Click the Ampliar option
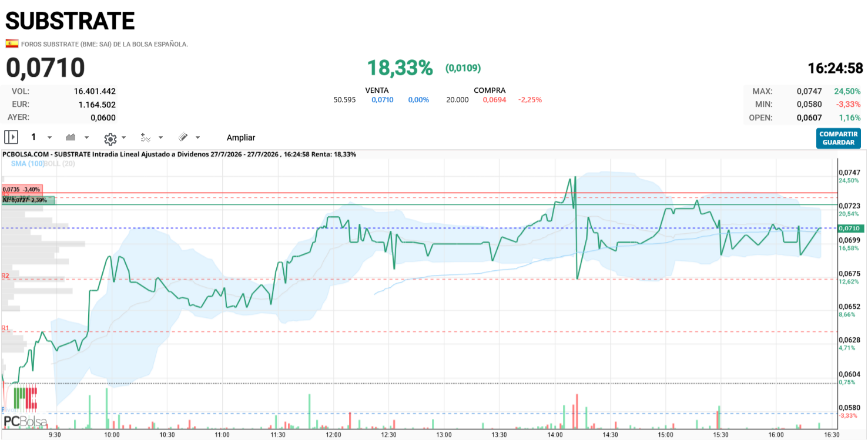 point(241,137)
